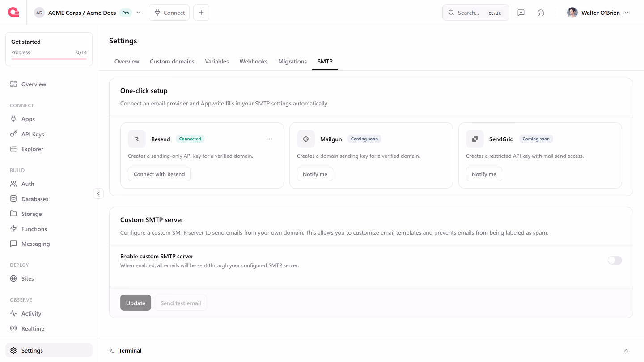The image size is (644, 362).
Task: Open Databases in the sidebar
Action: [x=49, y=199]
